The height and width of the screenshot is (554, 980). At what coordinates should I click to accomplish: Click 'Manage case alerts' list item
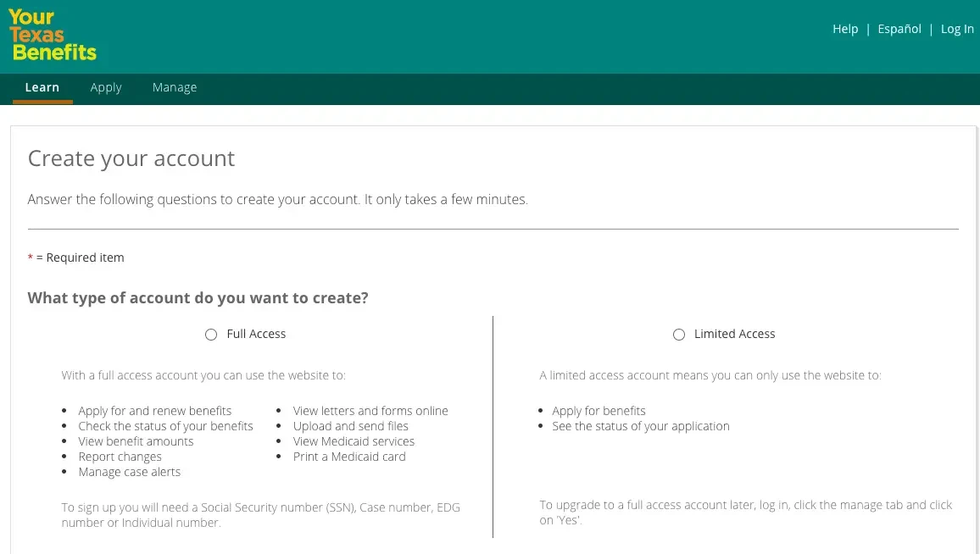130,472
